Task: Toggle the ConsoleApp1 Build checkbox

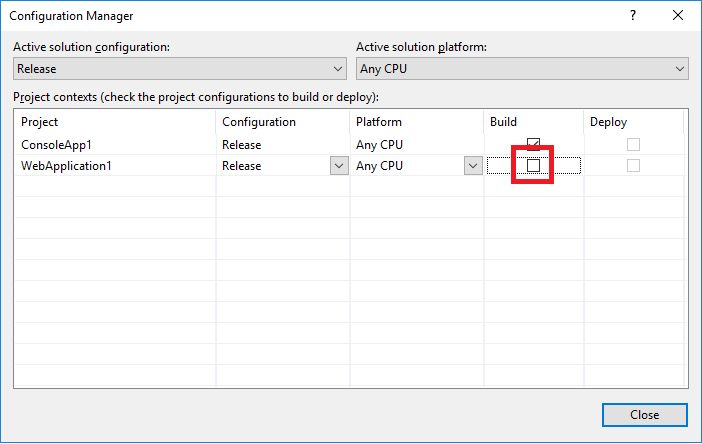Action: (x=533, y=143)
